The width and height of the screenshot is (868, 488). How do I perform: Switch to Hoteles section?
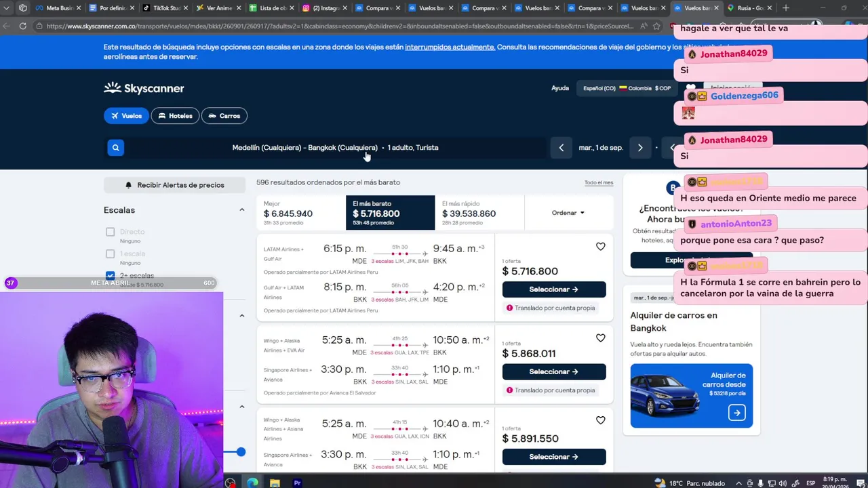175,116
